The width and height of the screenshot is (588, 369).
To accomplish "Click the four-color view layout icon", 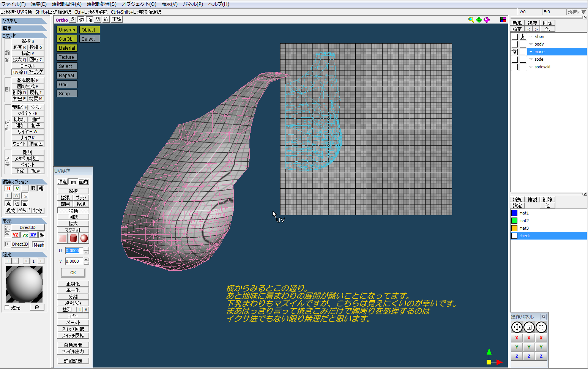I will 503,20.
